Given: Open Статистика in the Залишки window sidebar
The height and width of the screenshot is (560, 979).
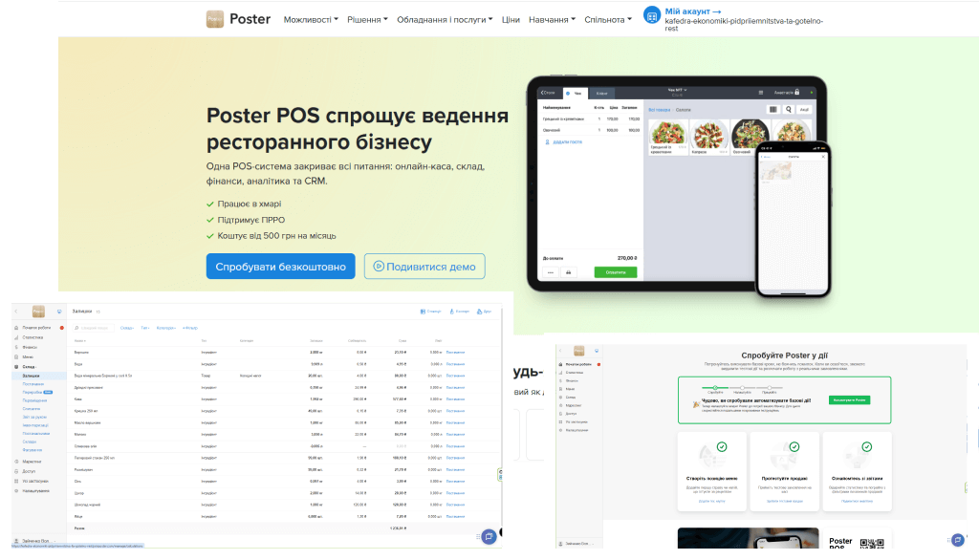Looking at the screenshot, I should click(x=33, y=337).
